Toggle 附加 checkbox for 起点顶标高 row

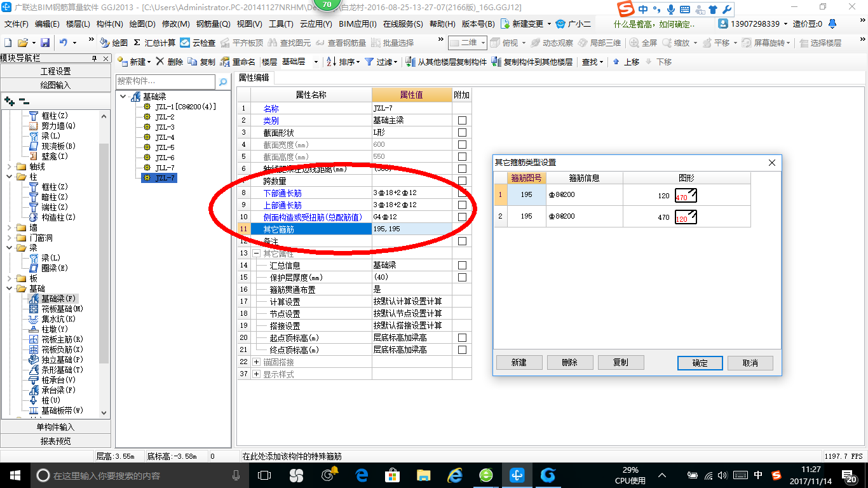[462, 337]
